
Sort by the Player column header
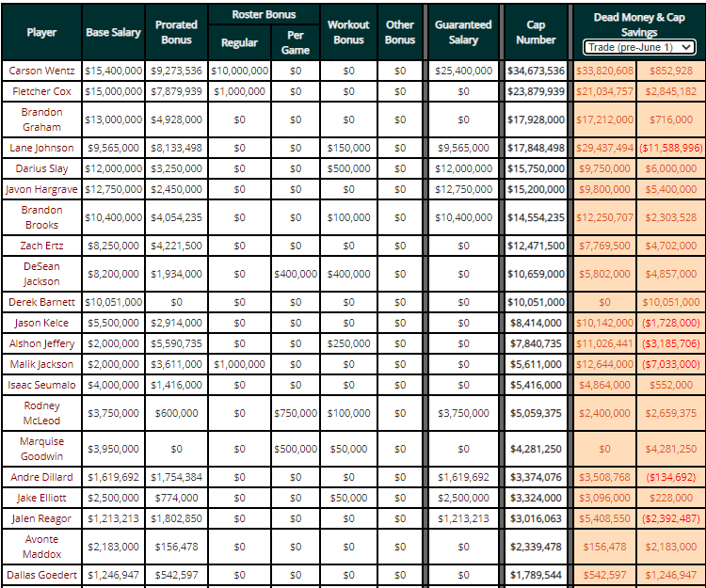point(41,32)
